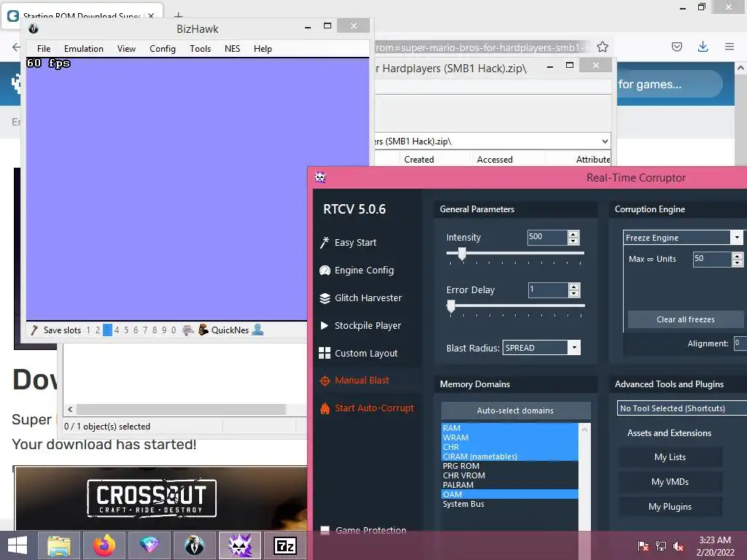Open Firefox downloads arrow icon
Viewport: 747px width, 560px height.
703,46
